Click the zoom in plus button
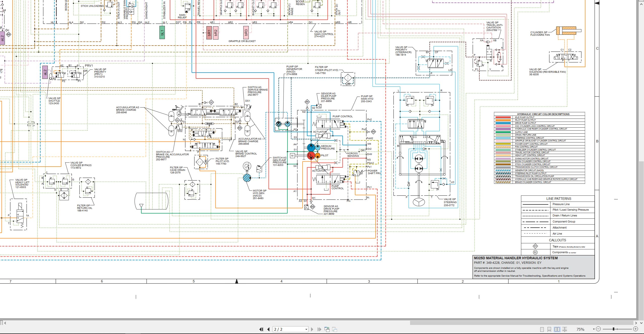This screenshot has height=334, width=644. (x=635, y=329)
